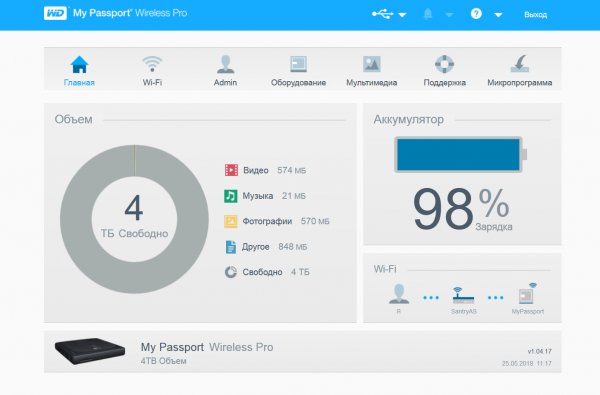Click the Wi-Fi panel heading

[385, 269]
